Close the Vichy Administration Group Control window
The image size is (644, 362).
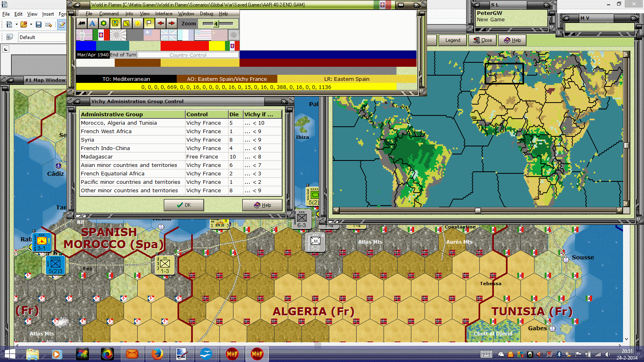tap(284, 101)
